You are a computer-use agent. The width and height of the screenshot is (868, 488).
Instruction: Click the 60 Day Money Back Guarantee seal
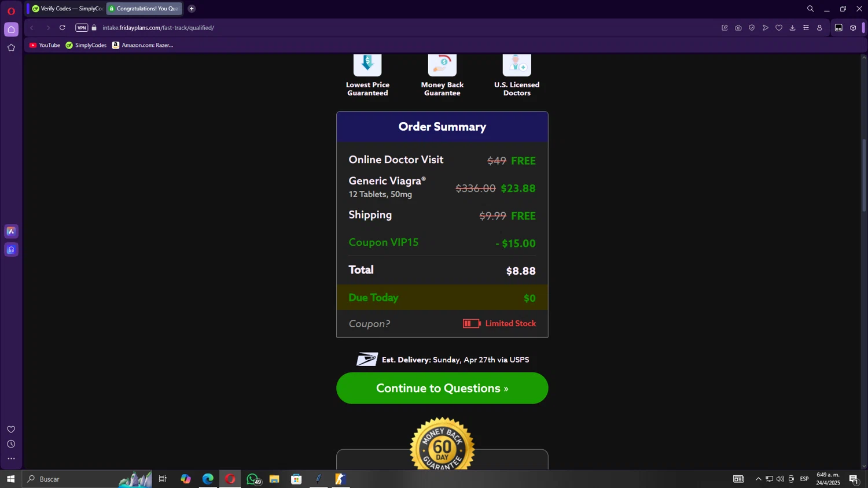442,444
